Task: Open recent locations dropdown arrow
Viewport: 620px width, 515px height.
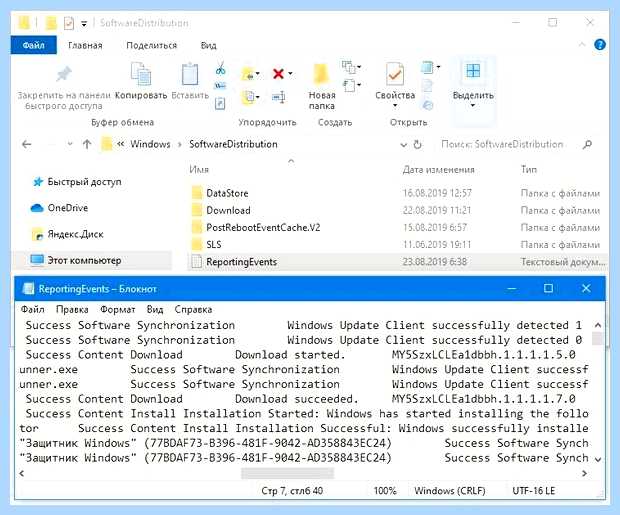Action: click(x=70, y=144)
